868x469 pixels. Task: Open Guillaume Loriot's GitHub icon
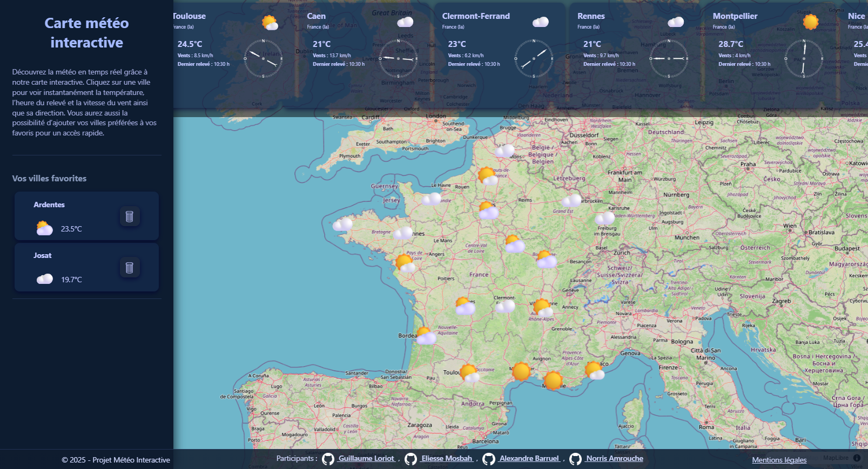click(x=328, y=459)
